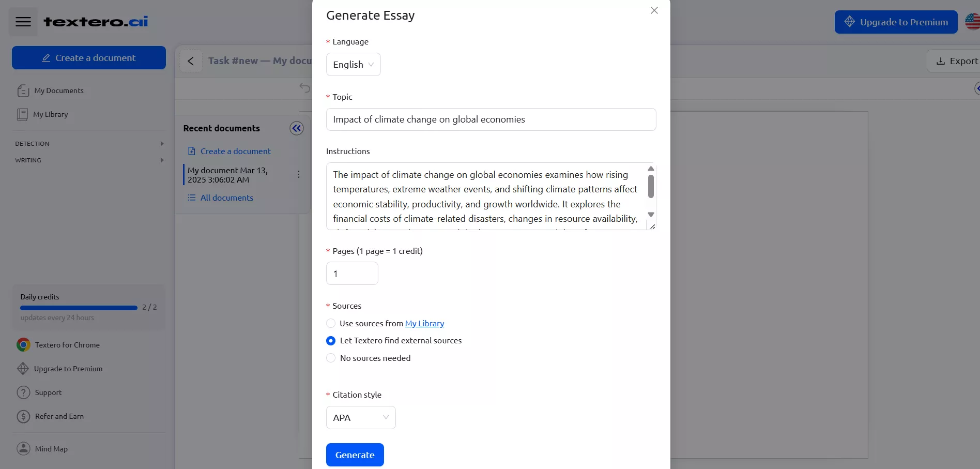980x469 pixels.
Task: Click the Textero for Chrome icon
Action: tap(23, 344)
